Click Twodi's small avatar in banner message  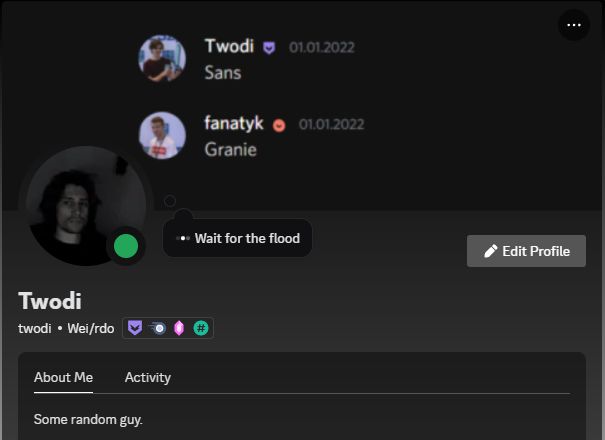click(162, 58)
